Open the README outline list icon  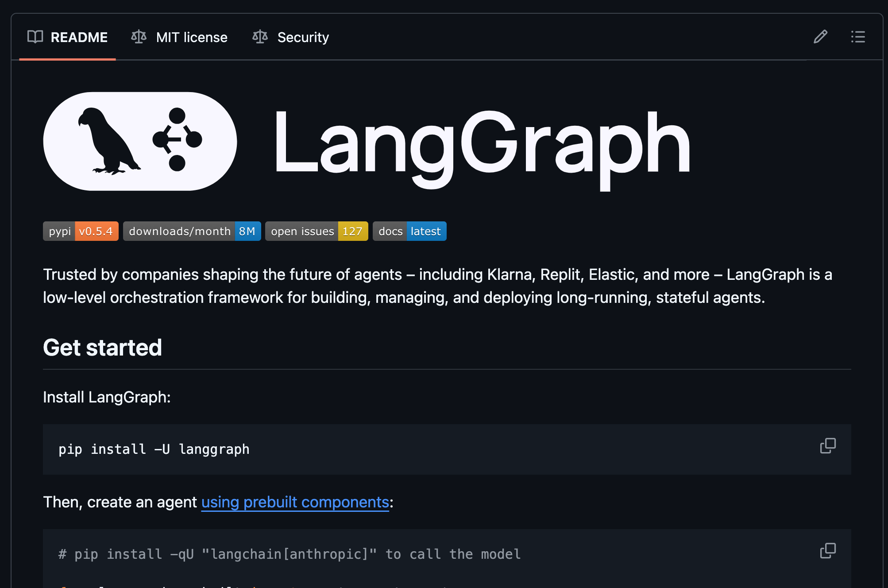click(x=857, y=37)
